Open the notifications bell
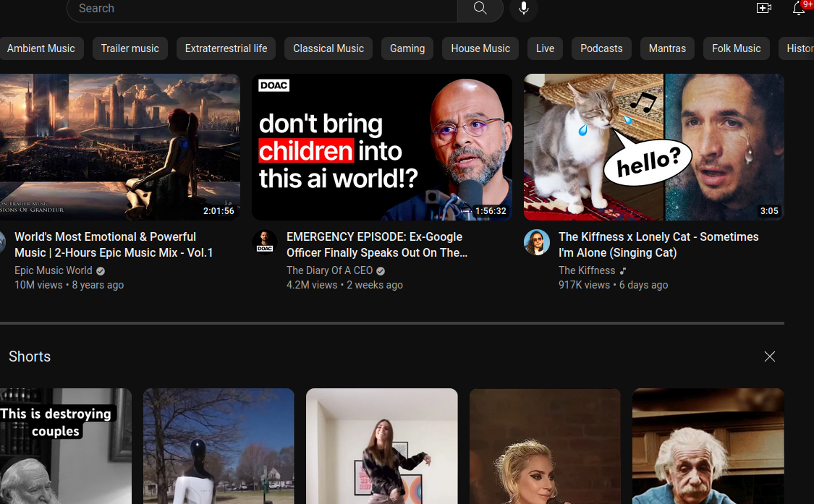The height and width of the screenshot is (504, 814). click(x=799, y=8)
